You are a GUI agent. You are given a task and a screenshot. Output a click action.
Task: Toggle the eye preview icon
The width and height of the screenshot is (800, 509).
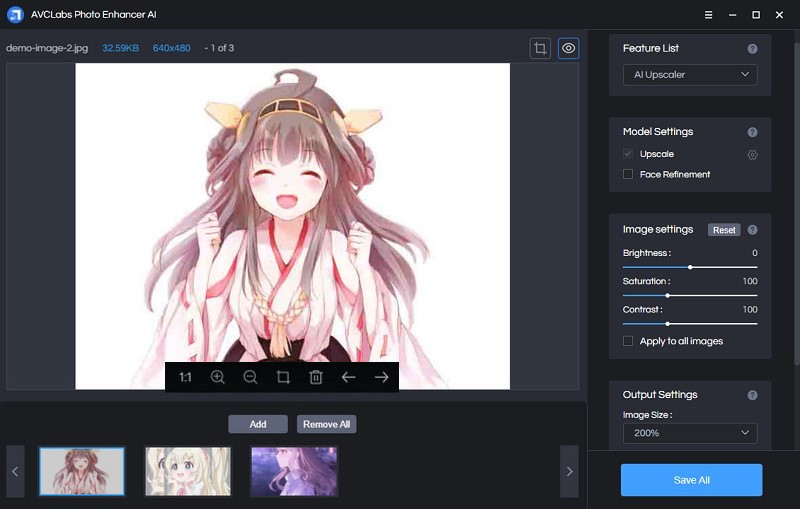568,48
